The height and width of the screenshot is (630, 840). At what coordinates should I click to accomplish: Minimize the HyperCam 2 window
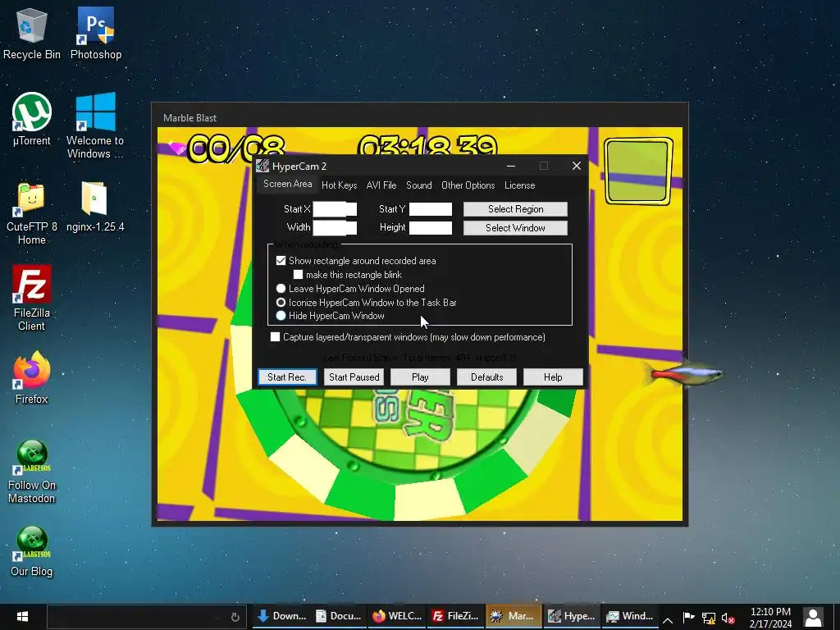(511, 166)
